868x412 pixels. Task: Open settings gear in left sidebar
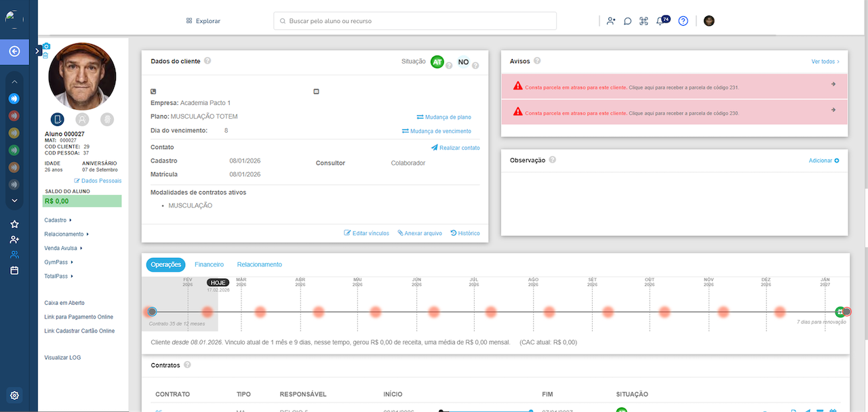(x=14, y=396)
